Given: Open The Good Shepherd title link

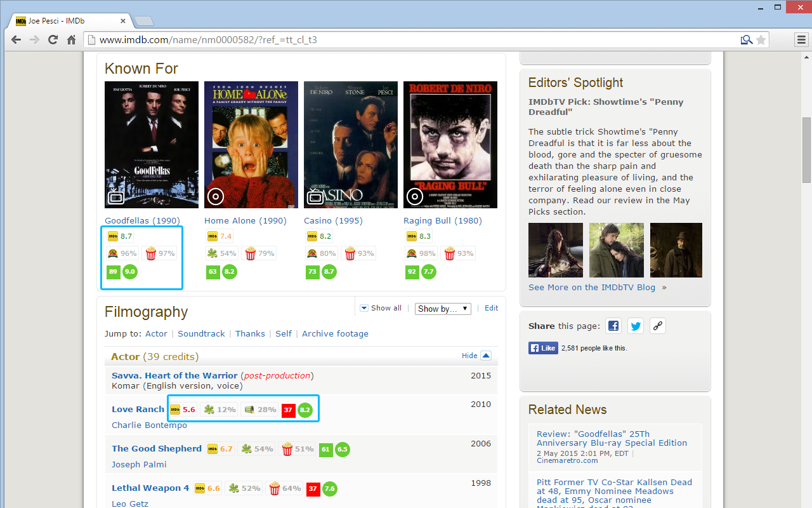Looking at the screenshot, I should [x=157, y=448].
